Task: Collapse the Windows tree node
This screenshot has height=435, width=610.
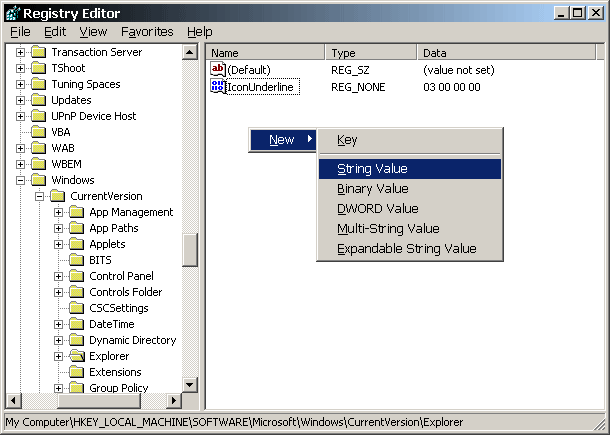Action: [21, 180]
